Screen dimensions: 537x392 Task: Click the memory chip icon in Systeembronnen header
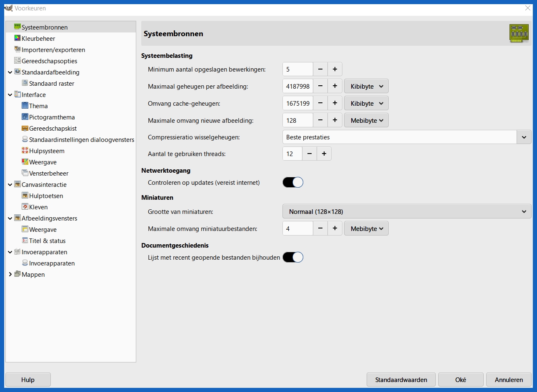click(519, 33)
